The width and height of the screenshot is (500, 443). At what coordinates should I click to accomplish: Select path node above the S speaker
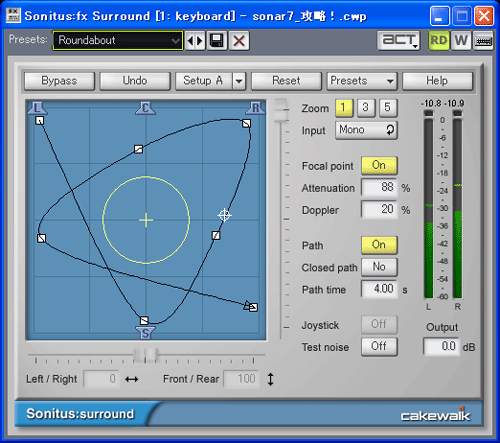[x=144, y=320]
